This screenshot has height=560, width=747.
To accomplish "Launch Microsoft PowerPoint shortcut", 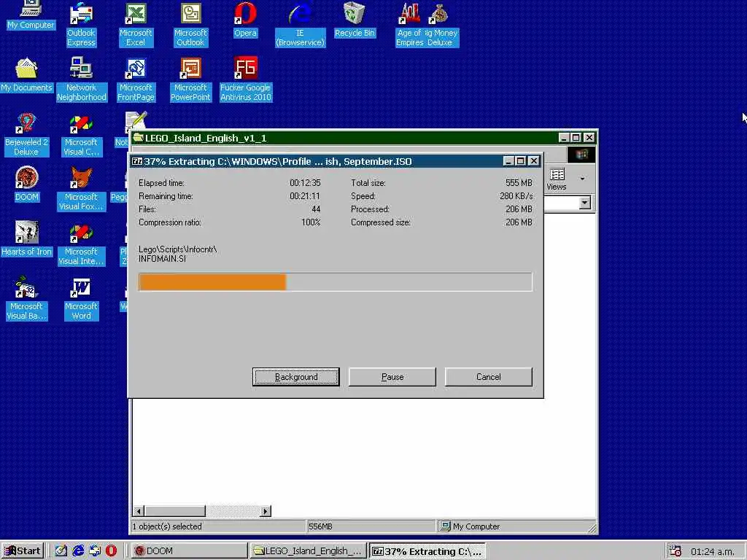I will (190, 79).
